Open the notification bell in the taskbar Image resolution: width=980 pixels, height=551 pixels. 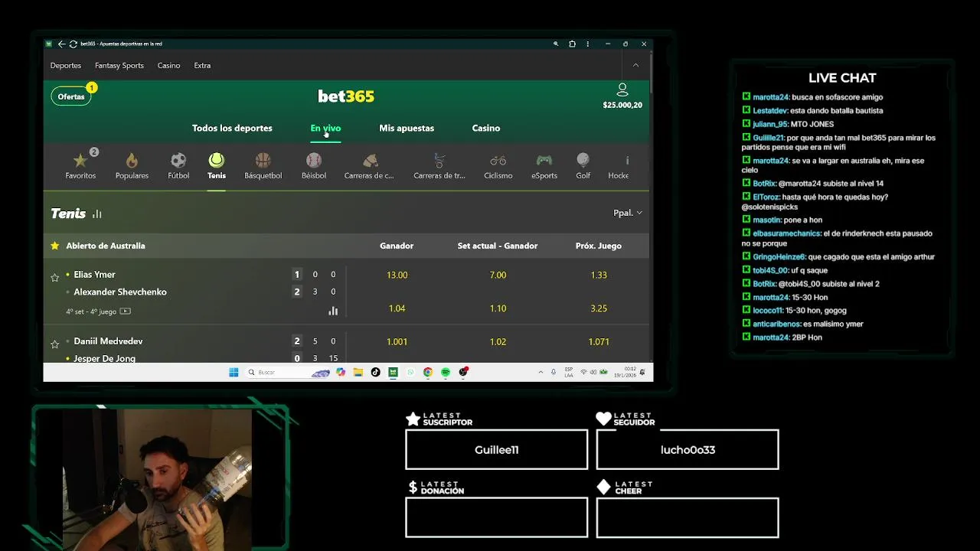[x=643, y=373]
